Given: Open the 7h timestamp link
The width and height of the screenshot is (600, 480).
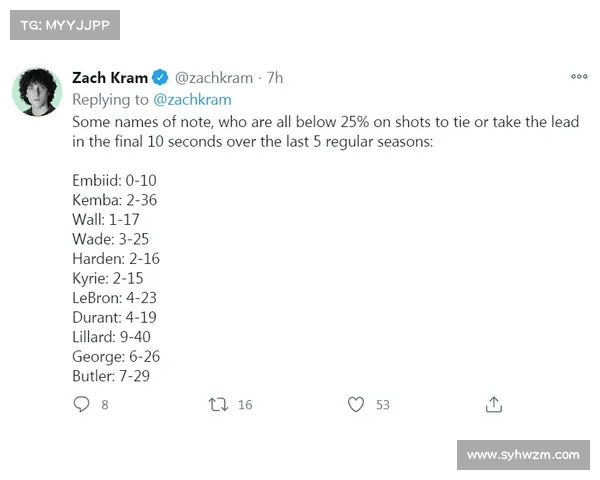Looking at the screenshot, I should pyautogui.click(x=275, y=77).
